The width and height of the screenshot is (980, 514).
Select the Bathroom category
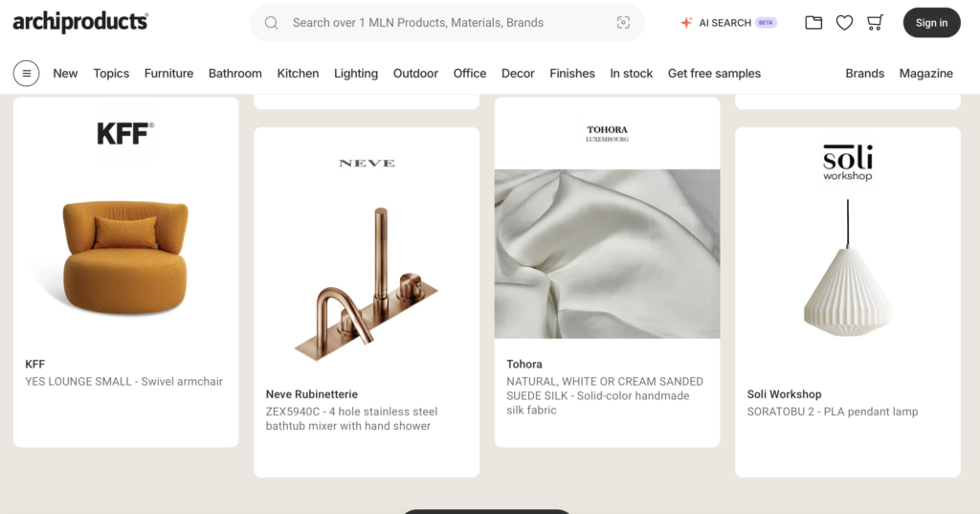tap(235, 74)
